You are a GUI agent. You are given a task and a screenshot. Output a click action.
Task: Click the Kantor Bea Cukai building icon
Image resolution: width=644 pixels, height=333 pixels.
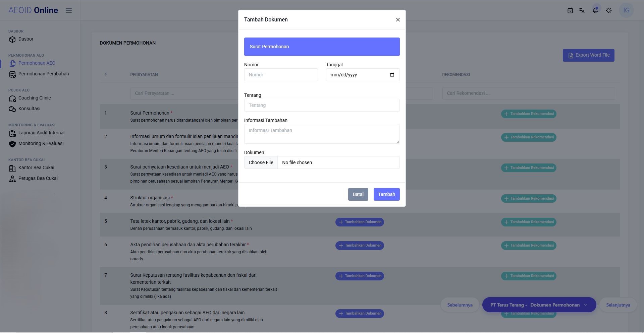click(x=12, y=168)
